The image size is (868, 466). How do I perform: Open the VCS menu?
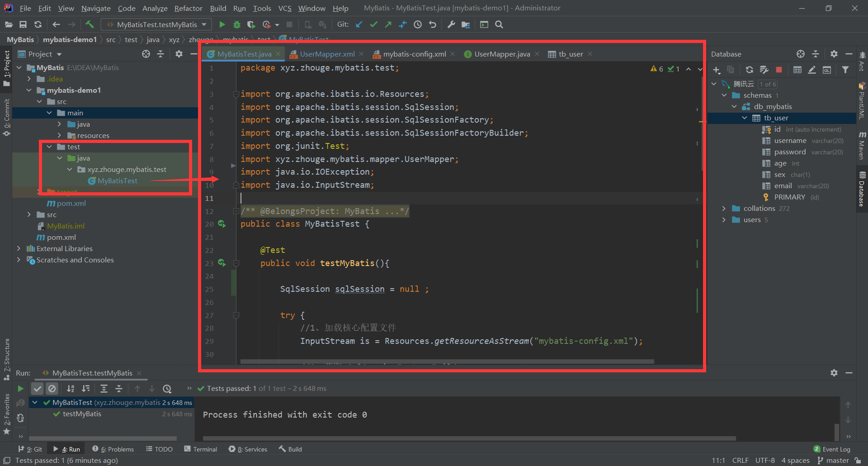285,8
